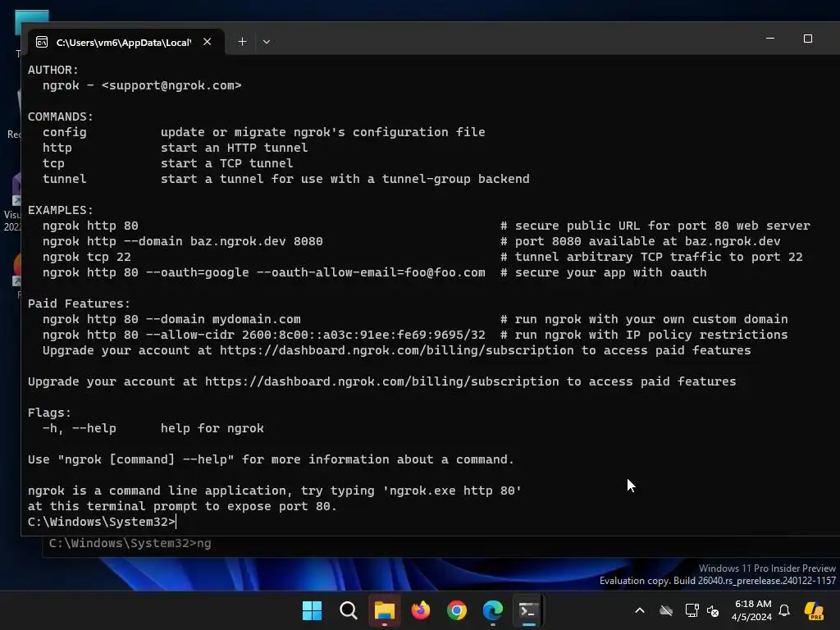Minimize the terminal window
840x630 pixels.
(770, 39)
